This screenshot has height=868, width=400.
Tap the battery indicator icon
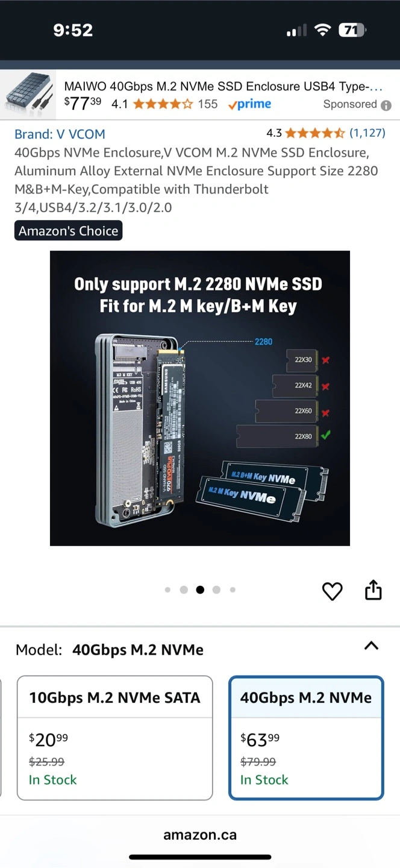352,30
